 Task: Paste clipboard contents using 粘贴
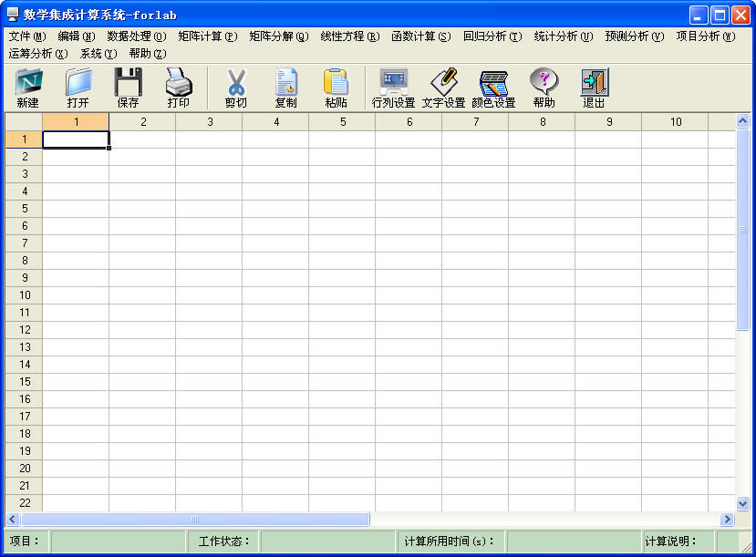point(337,87)
